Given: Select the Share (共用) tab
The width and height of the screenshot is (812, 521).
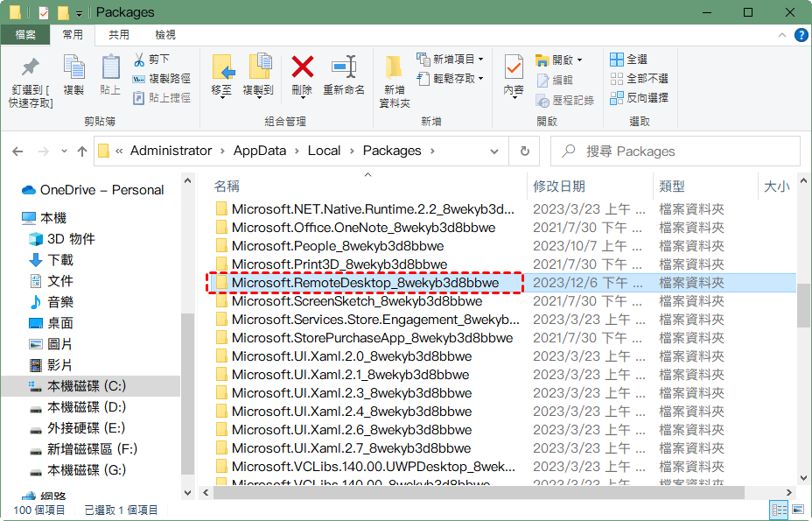Looking at the screenshot, I should point(119,35).
